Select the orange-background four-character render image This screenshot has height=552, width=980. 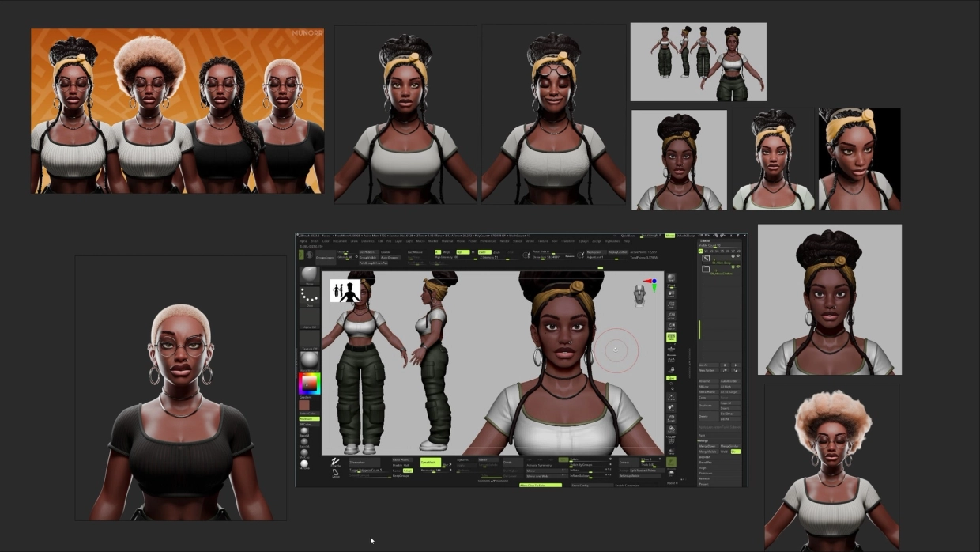point(177,111)
